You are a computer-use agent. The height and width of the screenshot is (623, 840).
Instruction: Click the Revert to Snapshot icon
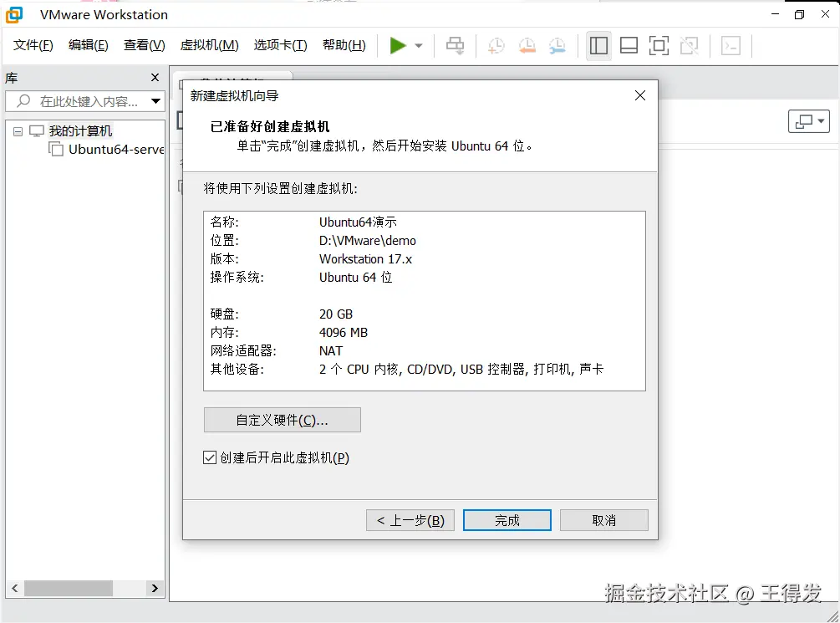click(x=527, y=45)
